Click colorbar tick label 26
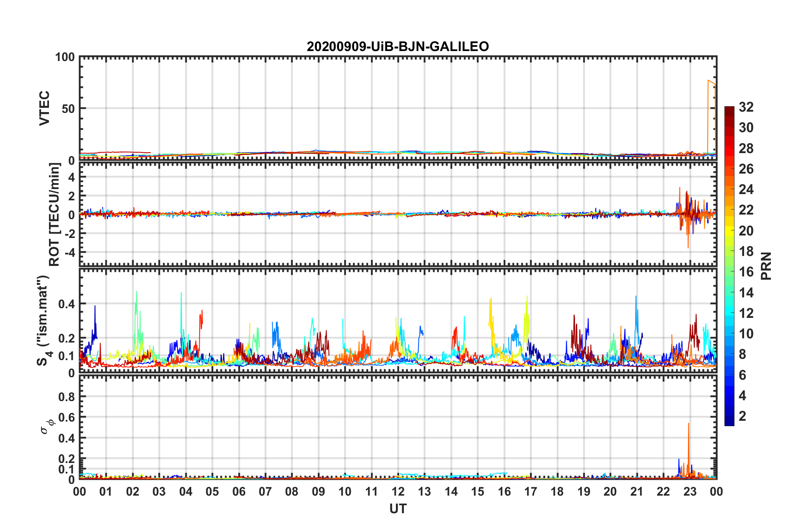The width and height of the screenshot is (796, 532). 746,169
